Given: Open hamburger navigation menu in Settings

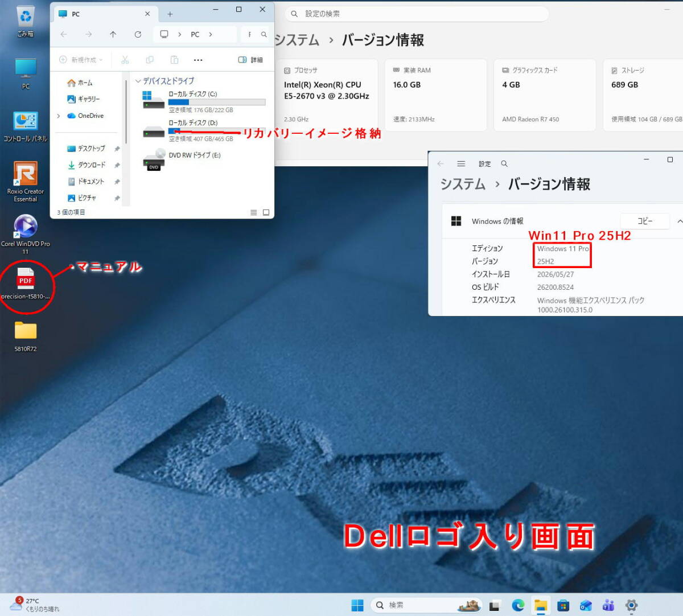Looking at the screenshot, I should [x=461, y=164].
